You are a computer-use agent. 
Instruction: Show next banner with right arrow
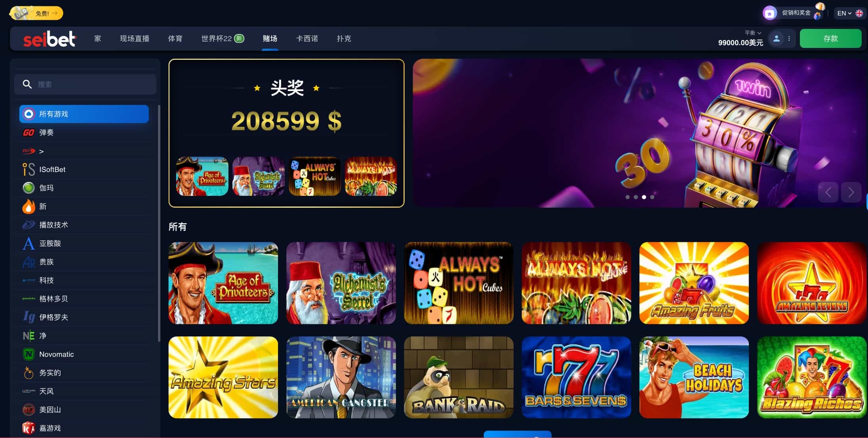(851, 192)
